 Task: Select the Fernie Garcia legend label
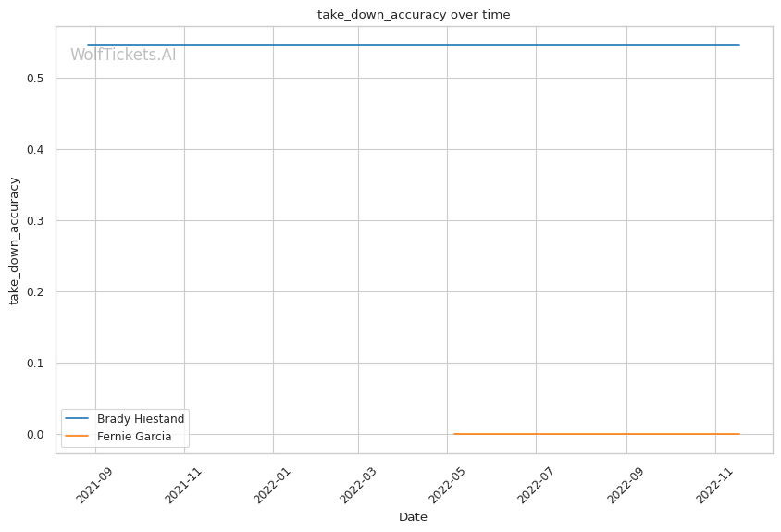[x=134, y=436]
